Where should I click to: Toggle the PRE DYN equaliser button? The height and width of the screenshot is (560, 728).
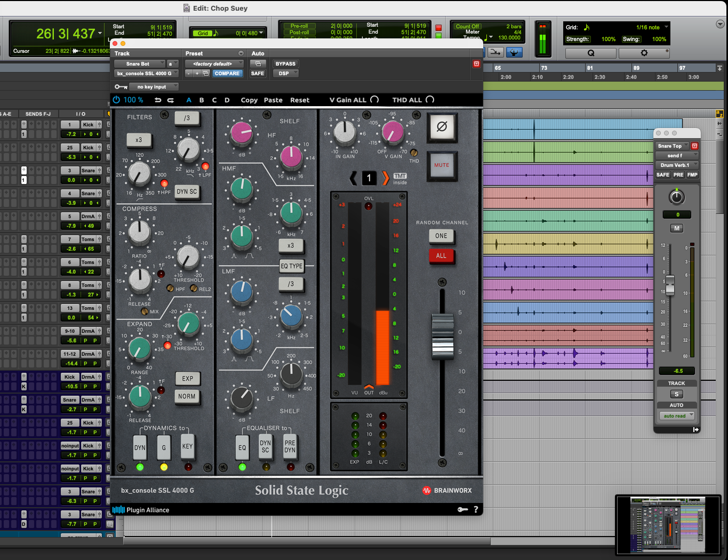point(290,446)
